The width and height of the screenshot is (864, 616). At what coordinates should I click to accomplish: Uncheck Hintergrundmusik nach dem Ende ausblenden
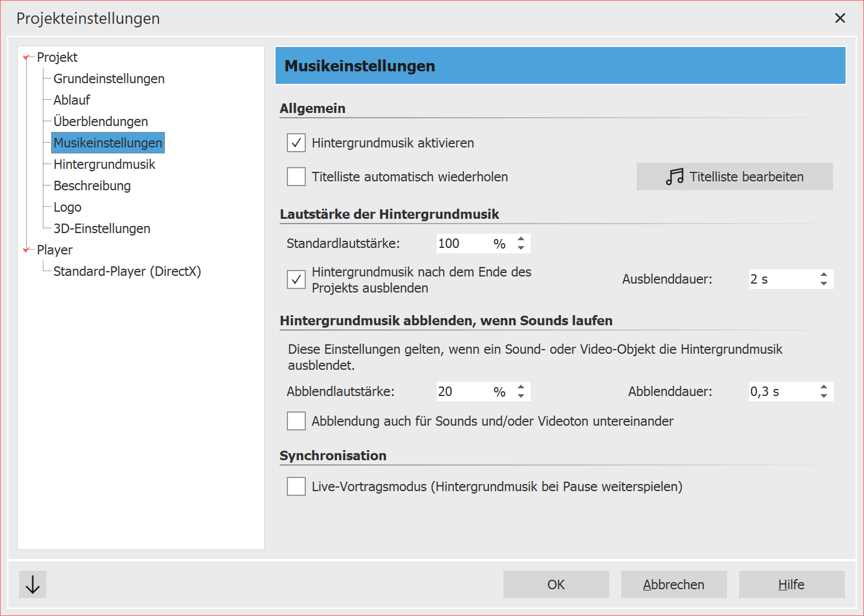[x=296, y=279]
